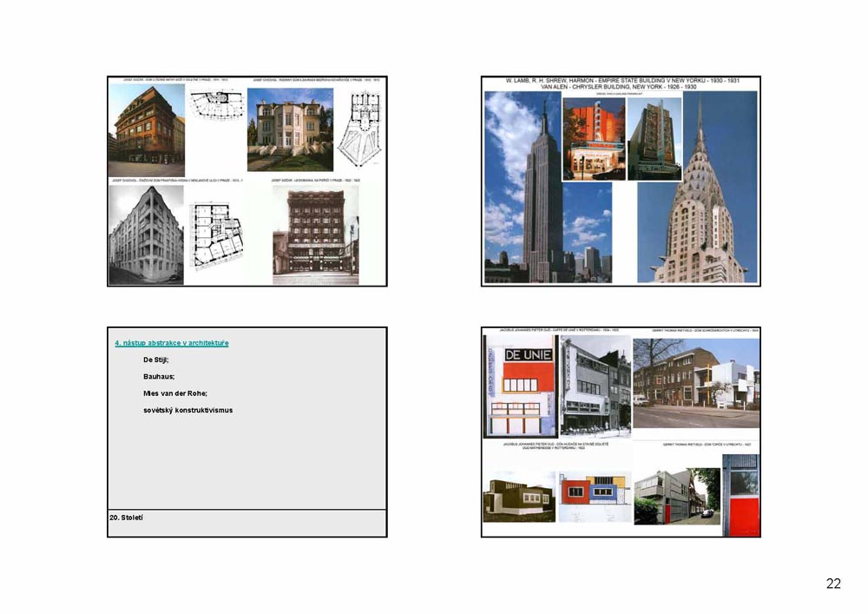This screenshot has height=614, width=868.
Task: Click the black-and-white cubist corner apartment photo
Action: [x=146, y=234]
